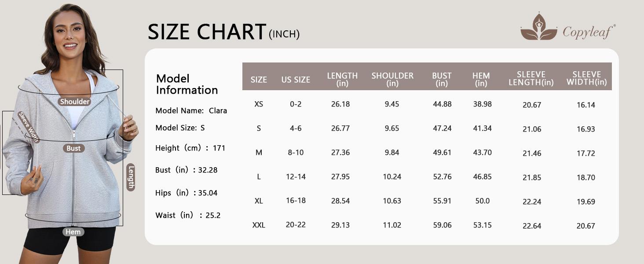Click the Hem label below the hoodie

[73, 232]
